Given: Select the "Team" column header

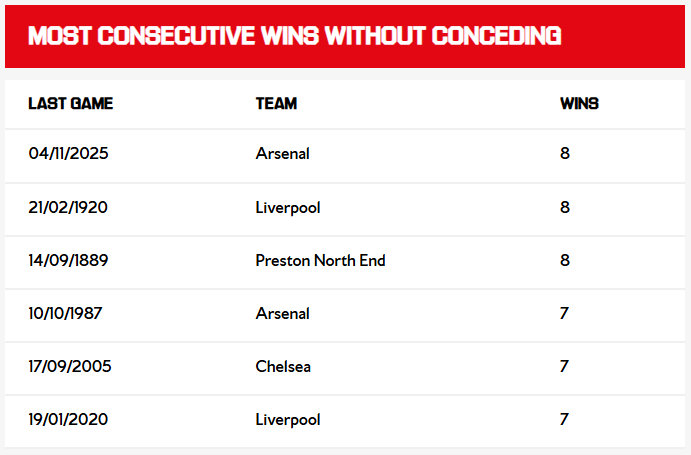Looking at the screenshot, I should [x=276, y=104].
